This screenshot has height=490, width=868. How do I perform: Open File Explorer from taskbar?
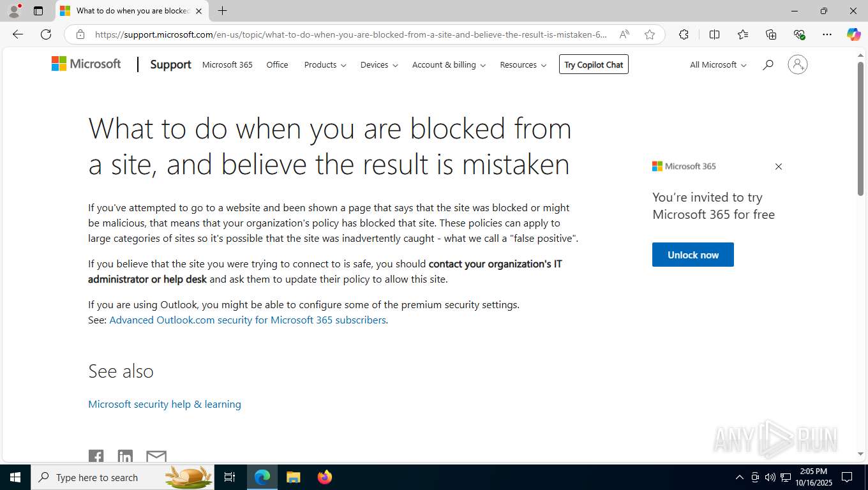[293, 477]
